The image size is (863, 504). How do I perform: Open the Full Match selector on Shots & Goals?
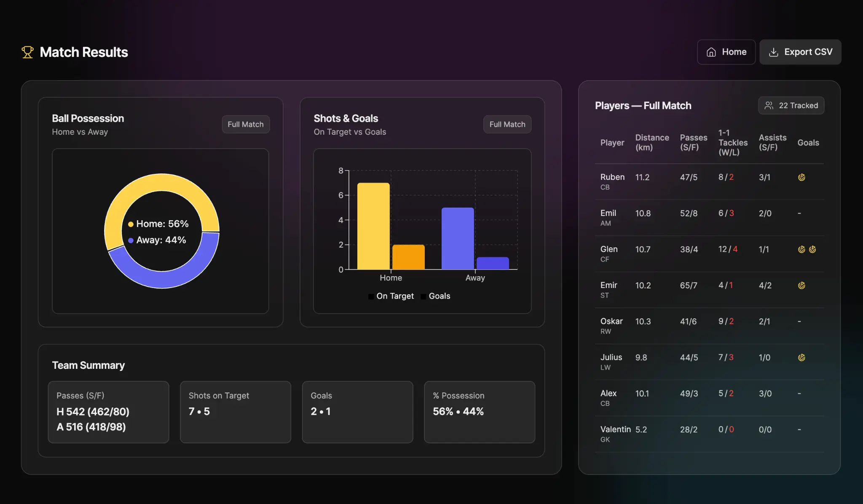pyautogui.click(x=507, y=124)
